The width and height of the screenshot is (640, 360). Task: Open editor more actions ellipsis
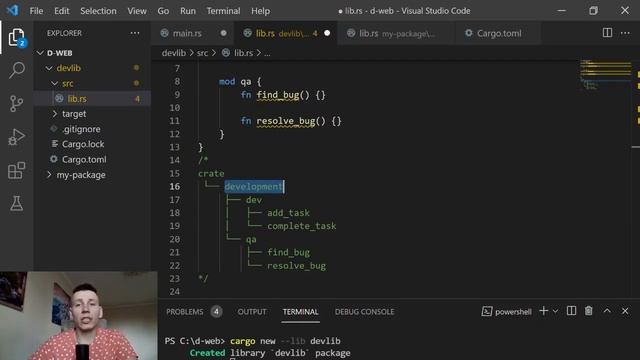[x=625, y=33]
